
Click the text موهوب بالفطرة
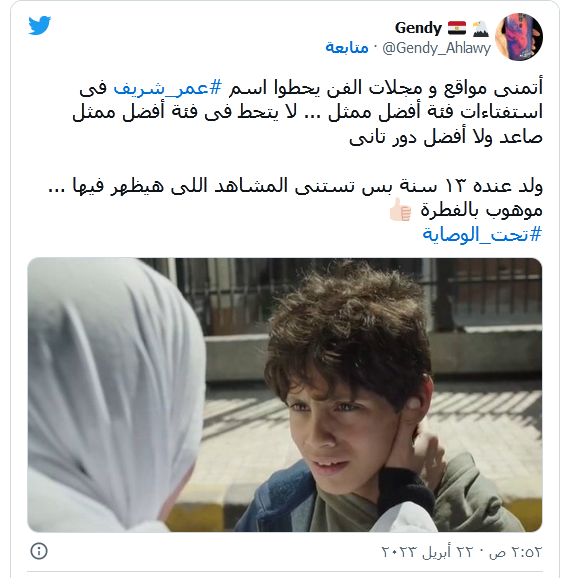point(481,210)
